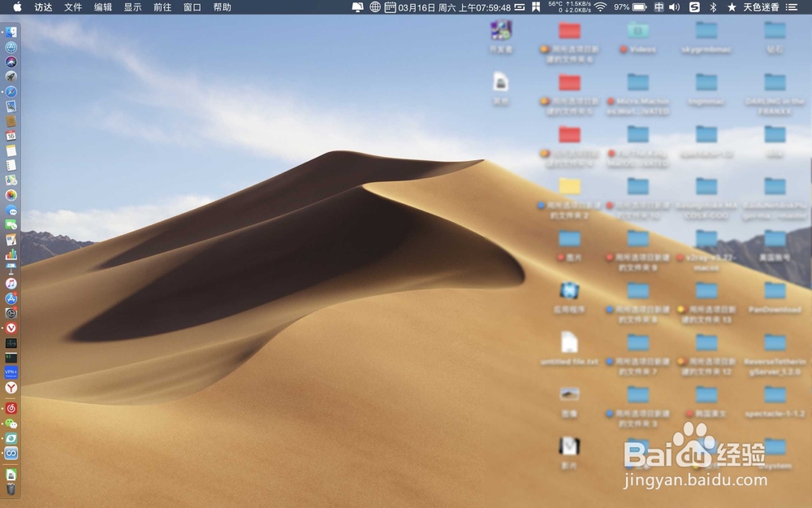The image size is (812, 508).
Task: Toggle Bluetooth from the menu bar
Action: click(x=711, y=8)
